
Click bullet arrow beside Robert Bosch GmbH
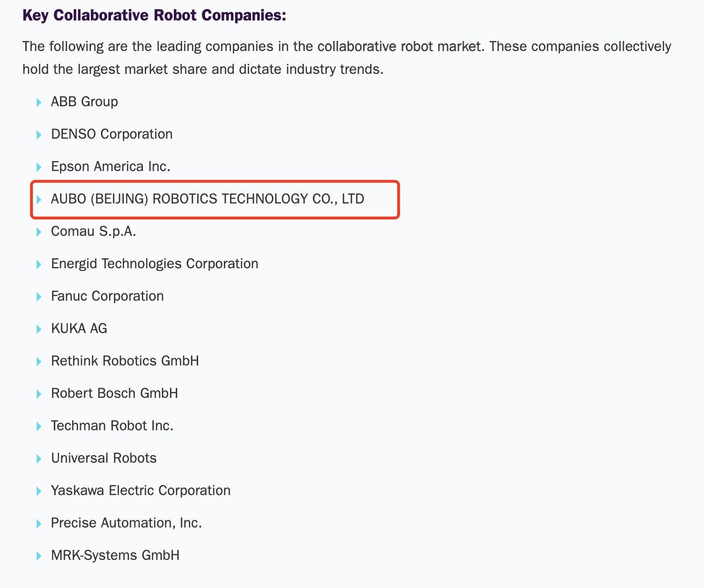(x=39, y=394)
